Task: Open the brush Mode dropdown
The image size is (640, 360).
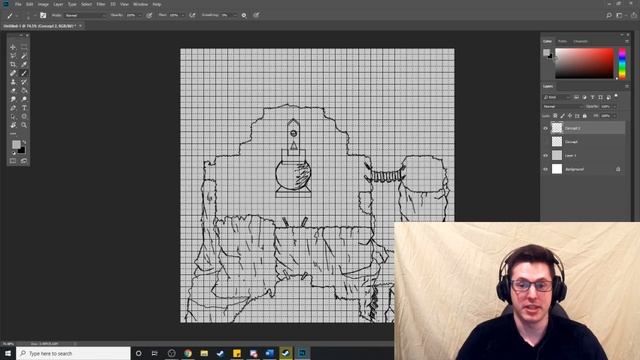Action: pos(85,15)
